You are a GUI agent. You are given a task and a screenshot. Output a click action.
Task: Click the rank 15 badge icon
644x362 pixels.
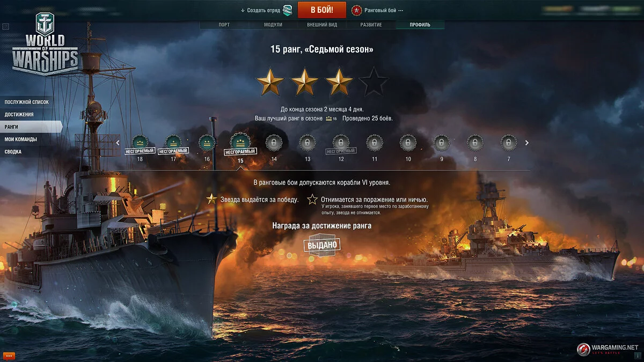pyautogui.click(x=240, y=142)
